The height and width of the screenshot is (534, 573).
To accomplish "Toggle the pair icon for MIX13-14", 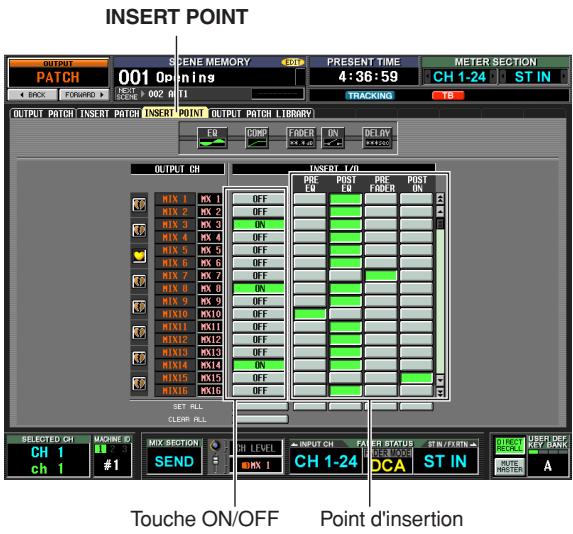I will (139, 358).
